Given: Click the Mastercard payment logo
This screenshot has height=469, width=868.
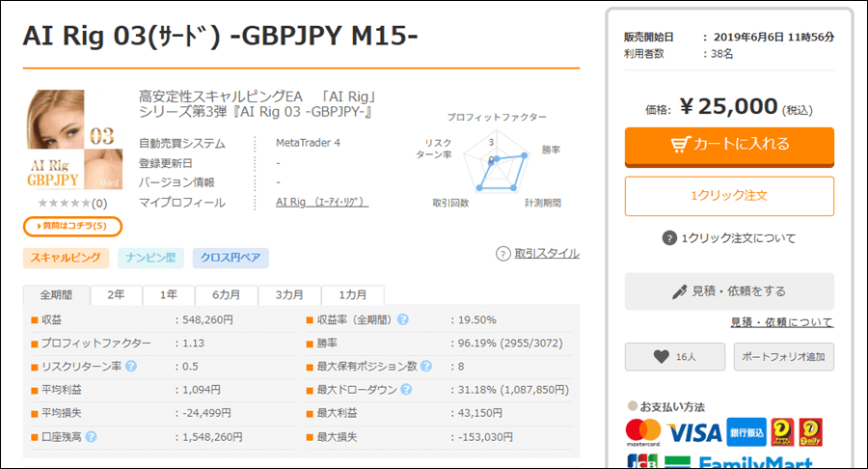Looking at the screenshot, I should point(643,432).
